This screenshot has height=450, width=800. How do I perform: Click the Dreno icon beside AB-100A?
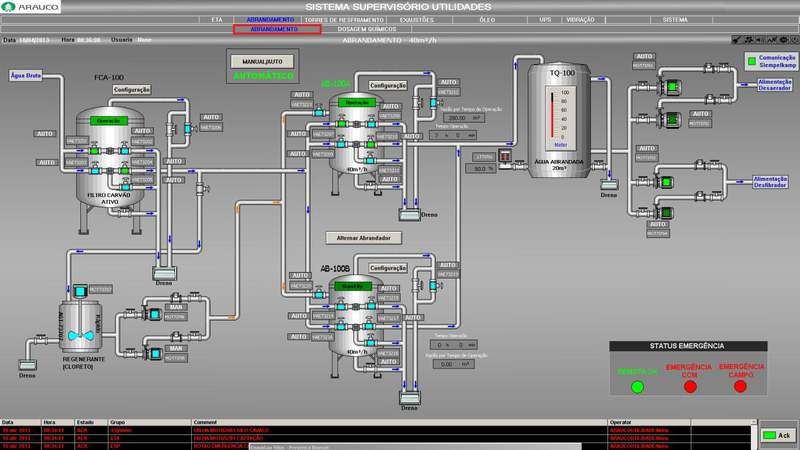click(409, 215)
